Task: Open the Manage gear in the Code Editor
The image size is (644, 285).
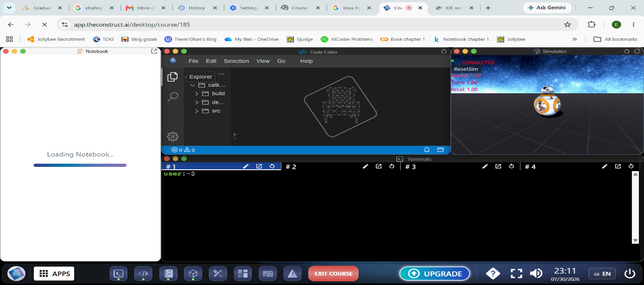Action: pyautogui.click(x=173, y=136)
